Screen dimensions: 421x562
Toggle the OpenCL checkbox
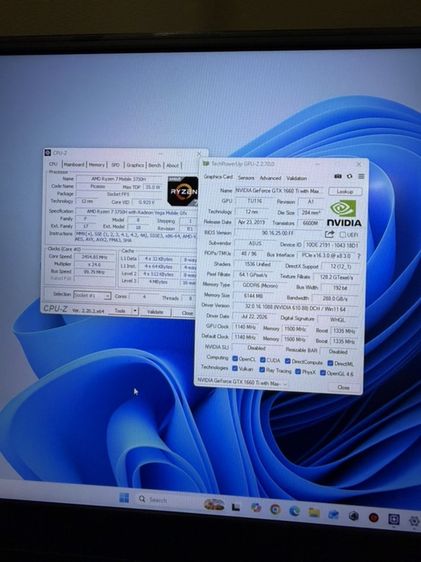235,358
